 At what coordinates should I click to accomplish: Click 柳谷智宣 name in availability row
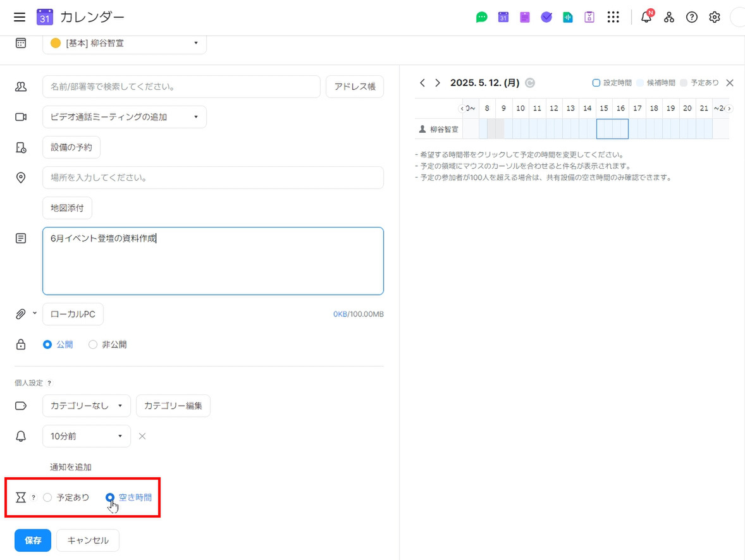444,129
